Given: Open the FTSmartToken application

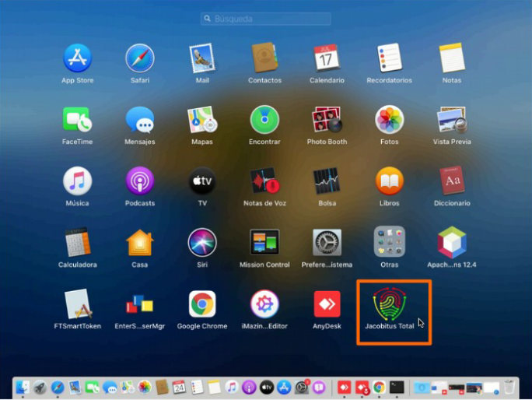Looking at the screenshot, I should [x=78, y=304].
